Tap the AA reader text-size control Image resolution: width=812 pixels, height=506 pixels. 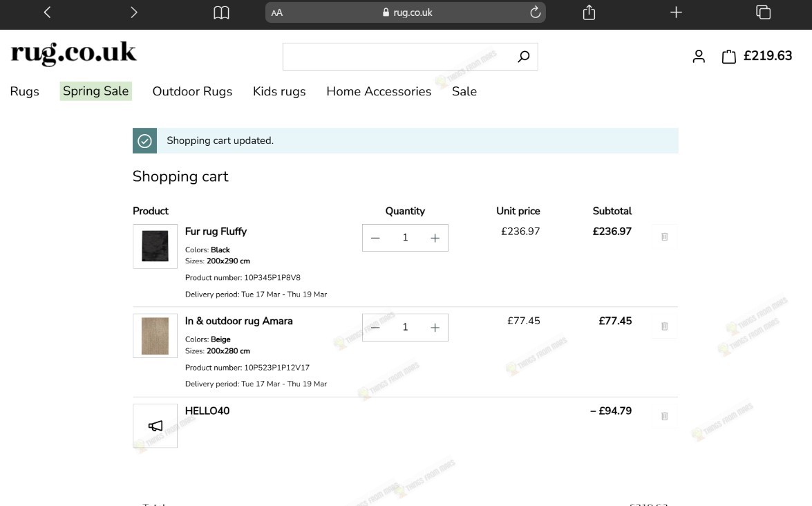[277, 12]
